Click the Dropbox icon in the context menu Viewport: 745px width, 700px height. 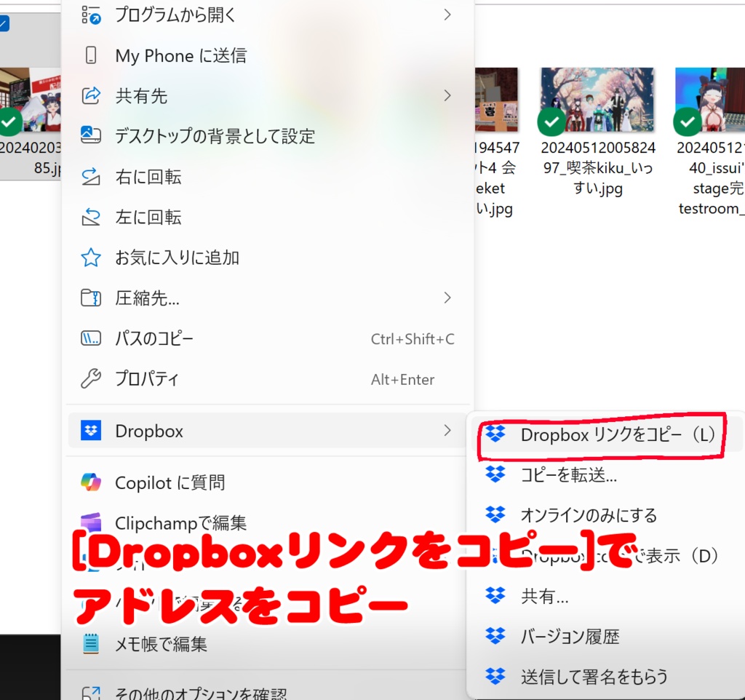89,430
